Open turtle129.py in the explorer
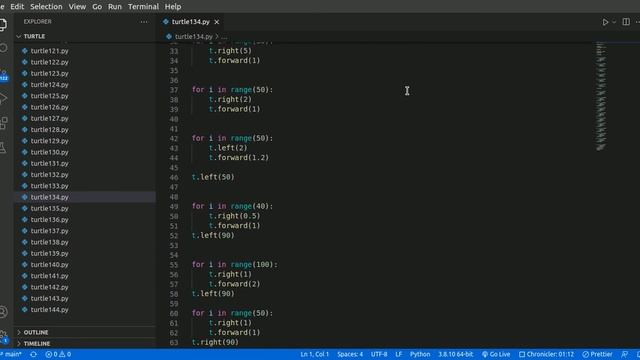 pyautogui.click(x=85, y=141)
